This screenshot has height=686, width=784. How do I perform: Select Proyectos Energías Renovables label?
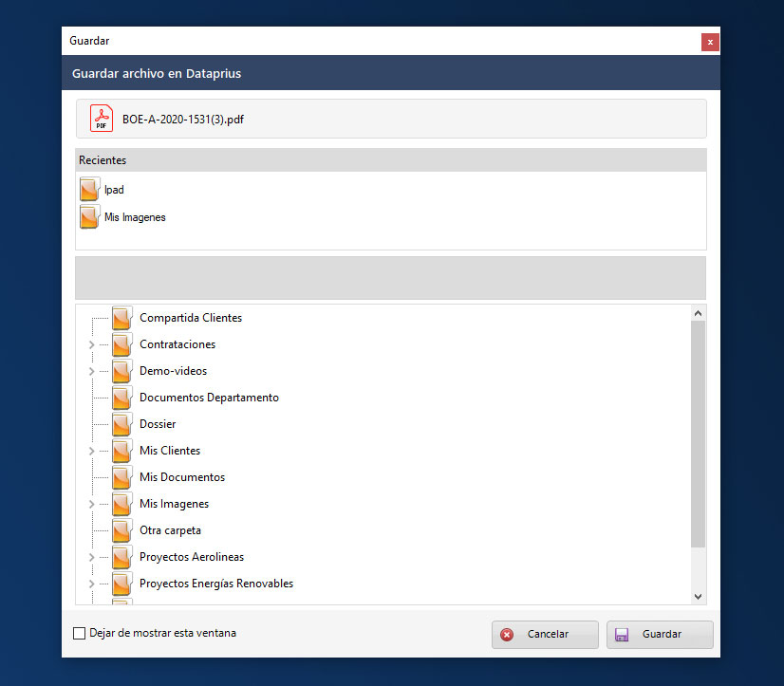pyautogui.click(x=216, y=583)
